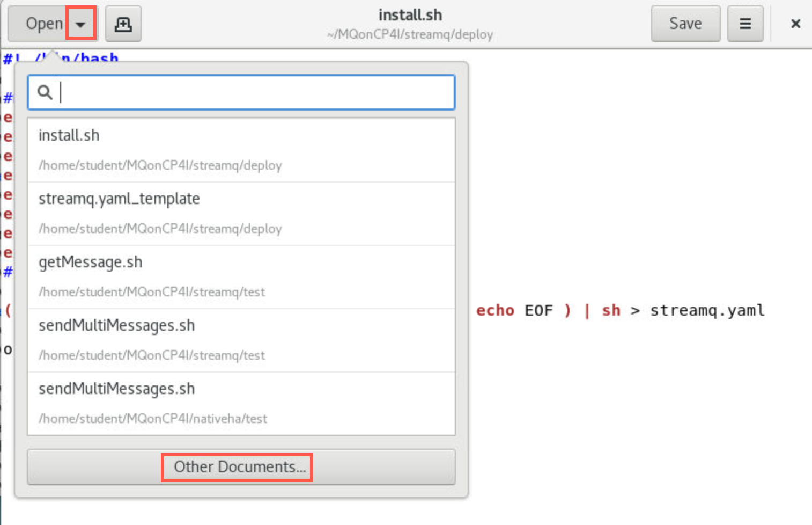Click the echo keyword in the script
This screenshot has height=525, width=812.
click(495, 310)
